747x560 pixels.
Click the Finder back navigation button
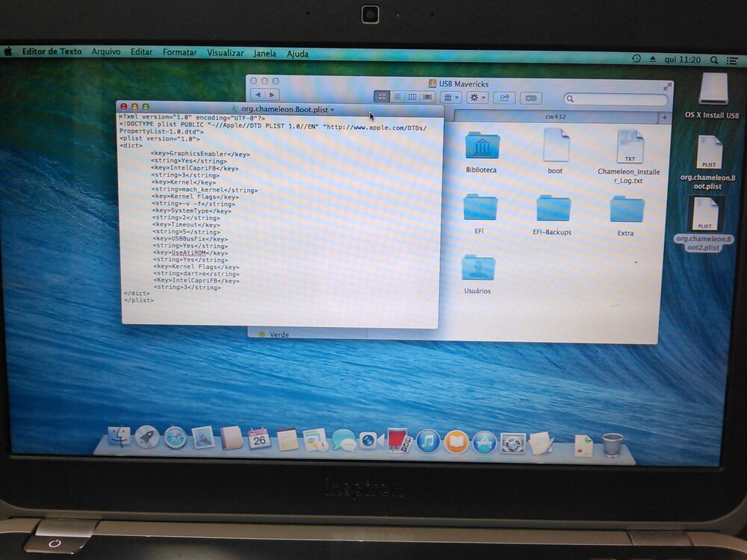[258, 95]
